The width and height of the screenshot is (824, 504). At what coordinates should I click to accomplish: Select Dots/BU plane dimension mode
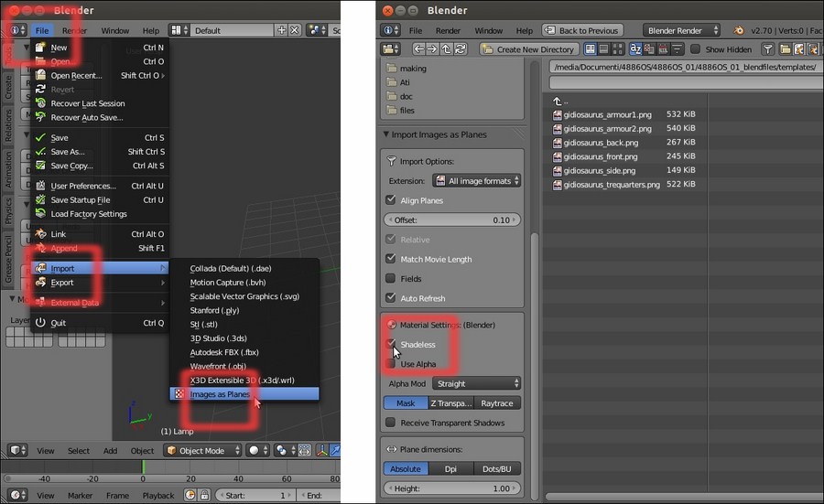point(497,469)
